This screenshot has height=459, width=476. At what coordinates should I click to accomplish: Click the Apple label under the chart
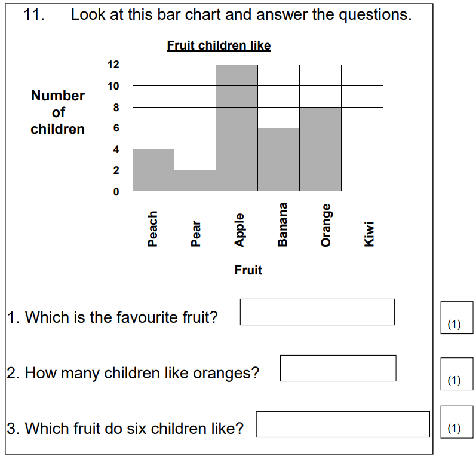pyautogui.click(x=239, y=230)
